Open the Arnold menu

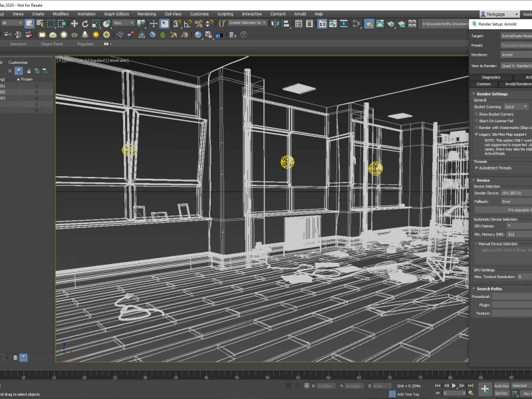point(300,14)
